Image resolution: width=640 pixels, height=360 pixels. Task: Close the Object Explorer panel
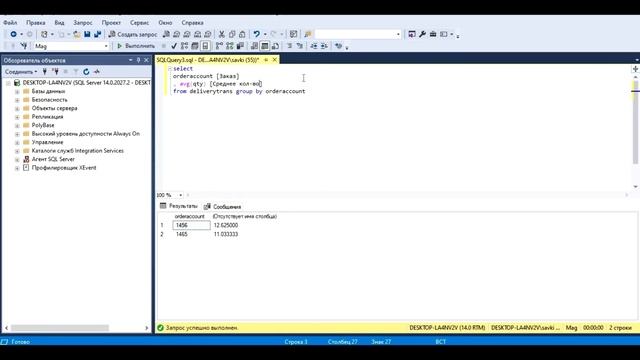pyautogui.click(x=147, y=60)
